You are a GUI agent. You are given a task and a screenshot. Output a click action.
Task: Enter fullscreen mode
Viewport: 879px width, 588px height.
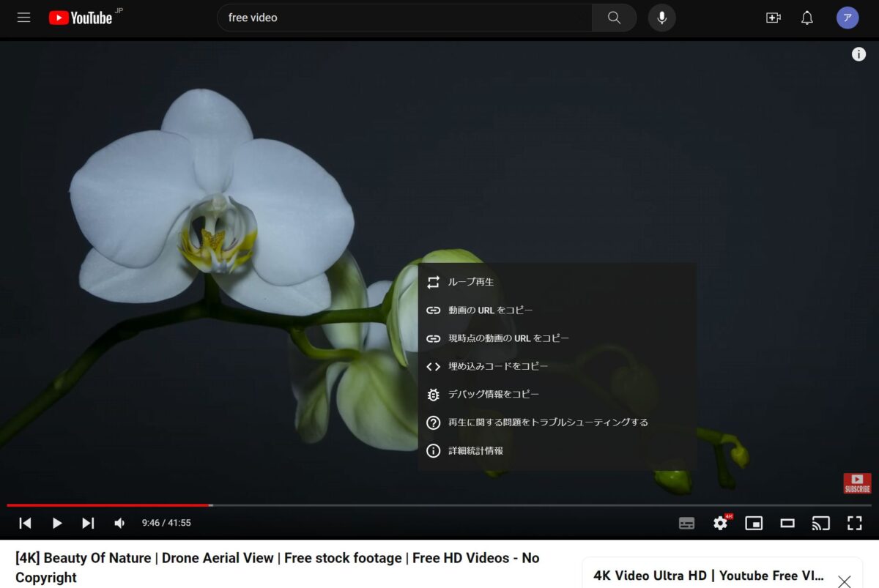point(854,523)
